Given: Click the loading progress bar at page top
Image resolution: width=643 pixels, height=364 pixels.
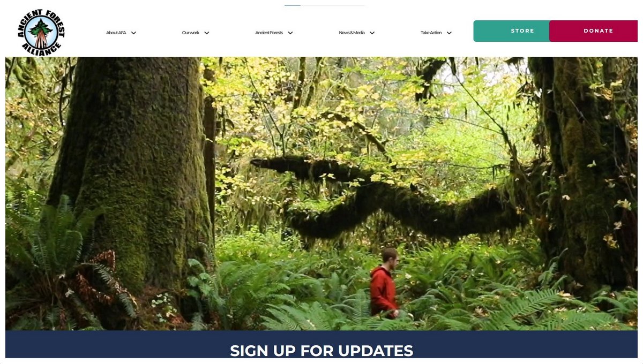Looking at the screenshot, I should [325, 5].
